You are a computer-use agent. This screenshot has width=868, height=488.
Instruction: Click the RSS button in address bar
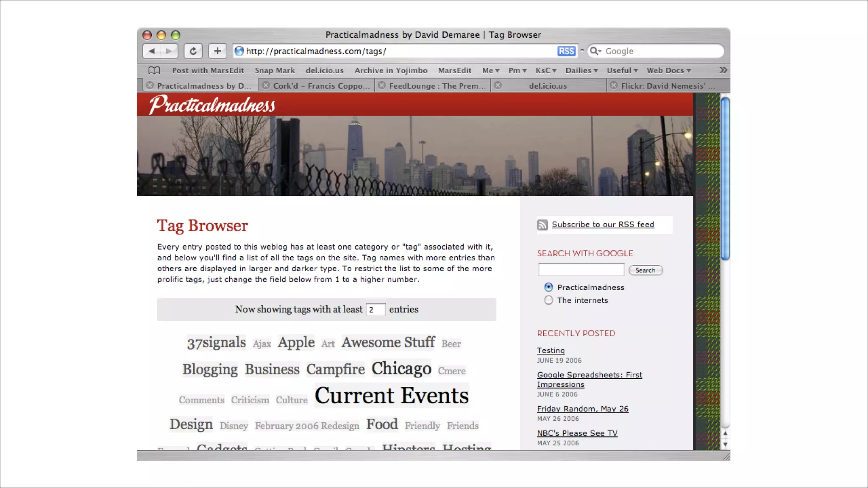[x=566, y=51]
